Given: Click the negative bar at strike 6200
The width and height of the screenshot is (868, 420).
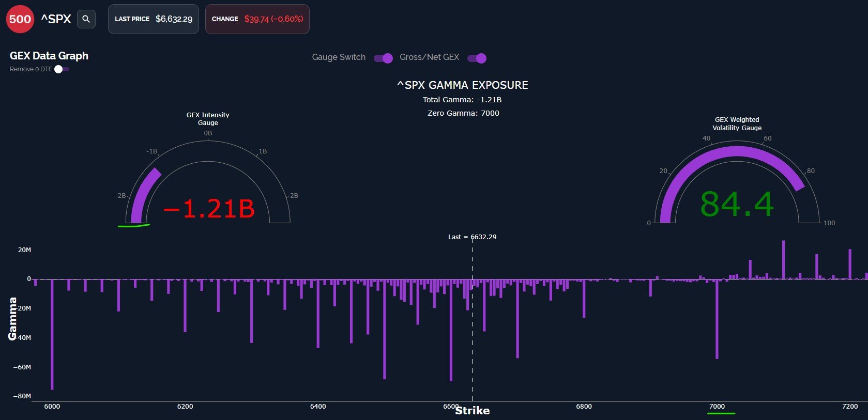Looking at the screenshot, I should 185,305.
